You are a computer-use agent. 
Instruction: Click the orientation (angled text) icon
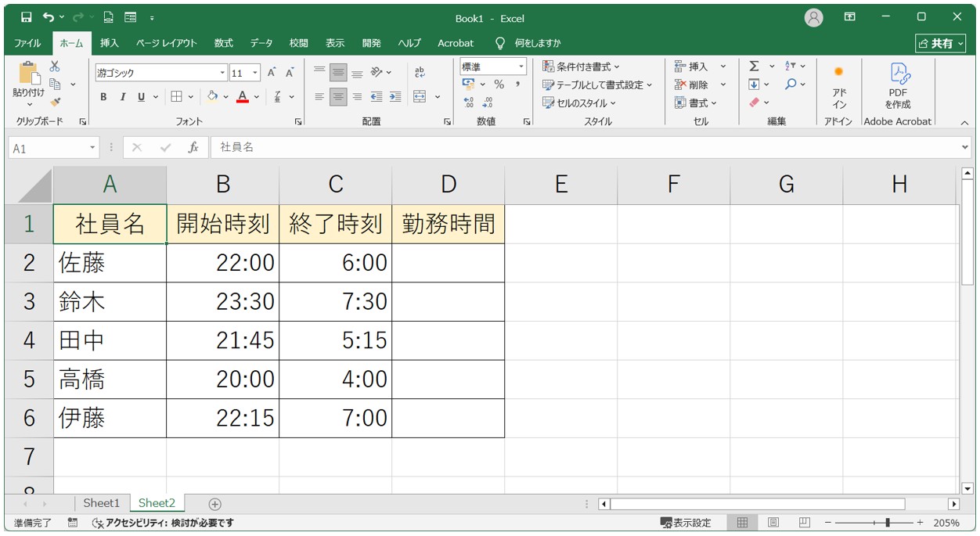(377, 73)
